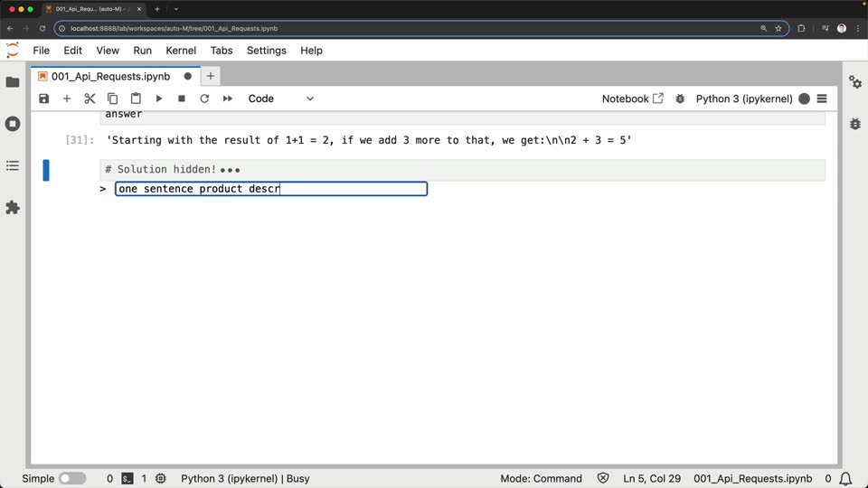
Task: Click the terminal count icon in status bar
Action: (127, 479)
